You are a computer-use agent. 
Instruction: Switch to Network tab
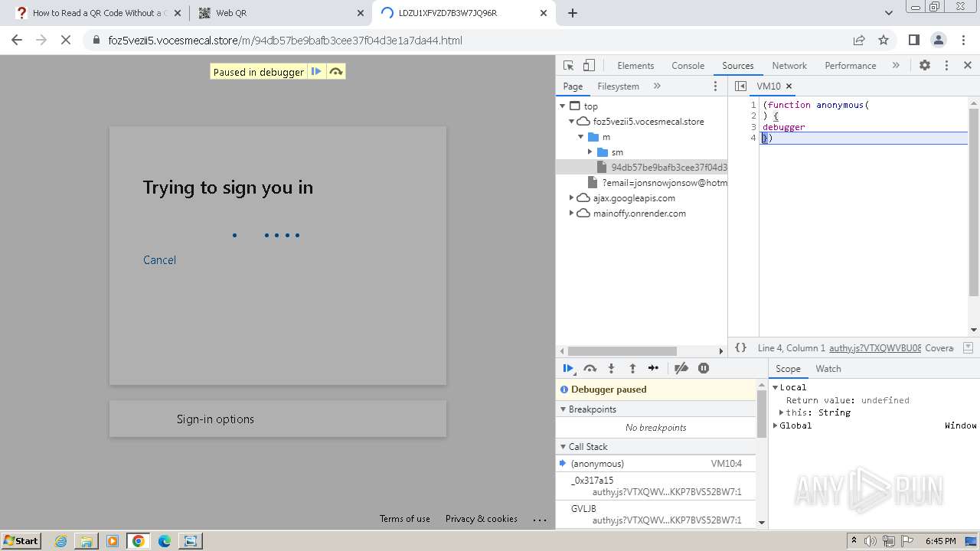click(789, 66)
